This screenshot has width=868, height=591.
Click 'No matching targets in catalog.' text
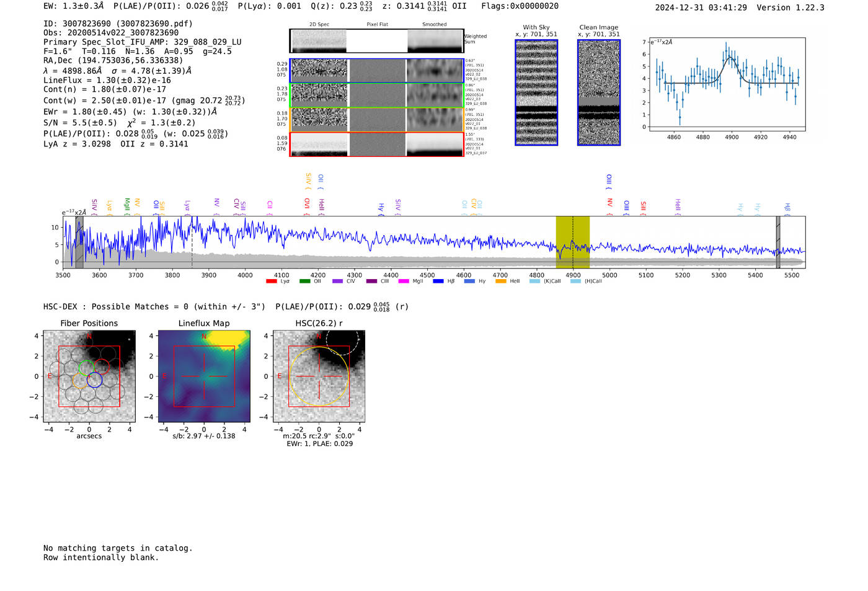point(118,548)
